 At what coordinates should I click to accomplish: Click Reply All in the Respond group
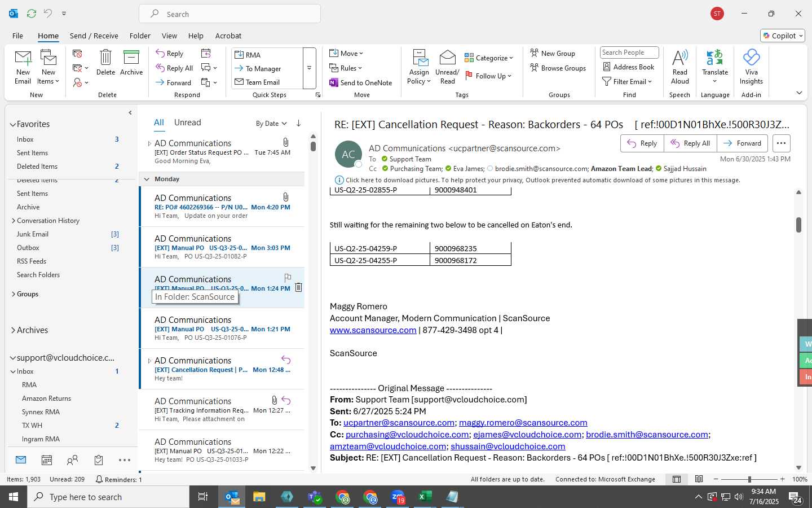point(174,68)
